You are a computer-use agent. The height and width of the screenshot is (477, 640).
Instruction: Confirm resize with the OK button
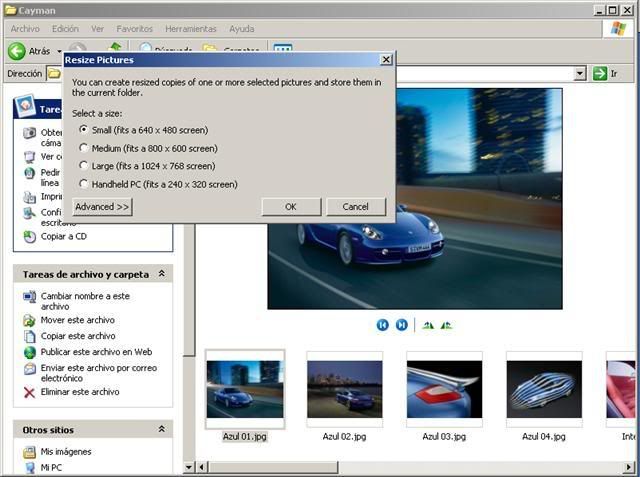click(x=291, y=207)
